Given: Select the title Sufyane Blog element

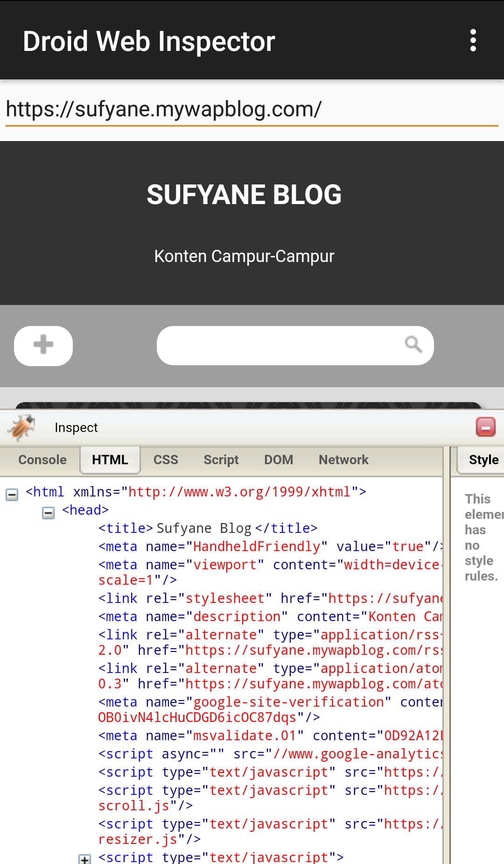Looking at the screenshot, I should (208, 528).
